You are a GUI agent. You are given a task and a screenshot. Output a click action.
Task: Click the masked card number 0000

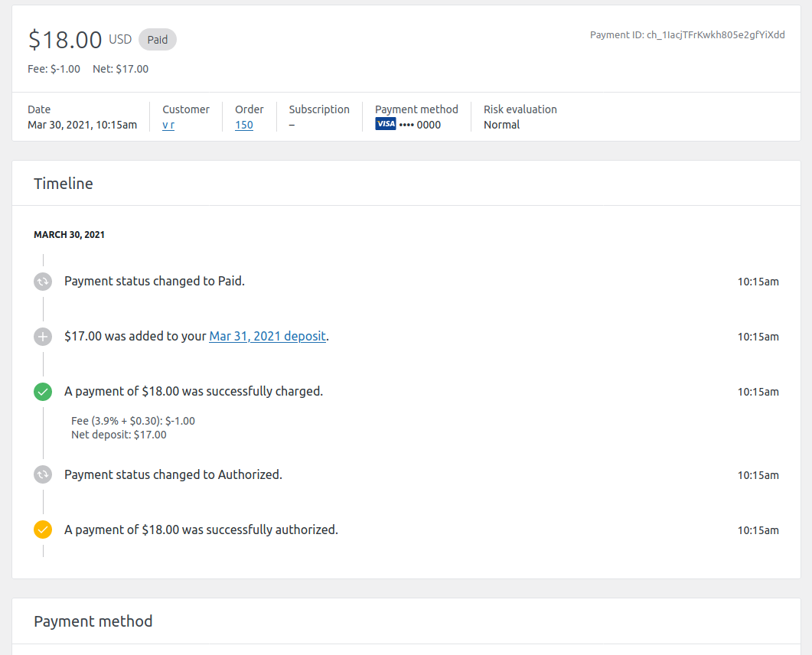tap(420, 125)
